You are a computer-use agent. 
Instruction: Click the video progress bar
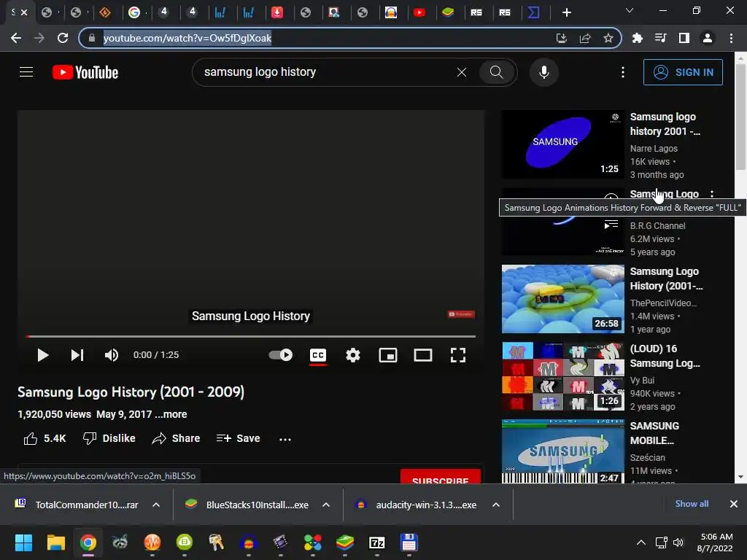point(251,336)
